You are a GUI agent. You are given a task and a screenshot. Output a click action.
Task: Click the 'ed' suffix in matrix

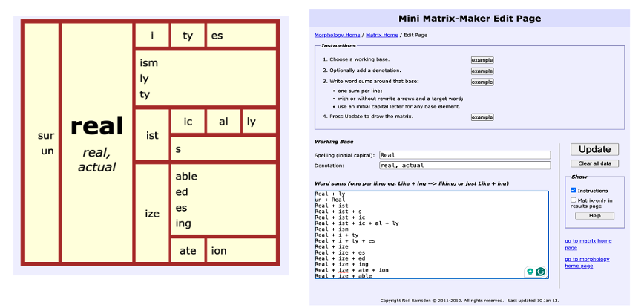tap(182, 191)
